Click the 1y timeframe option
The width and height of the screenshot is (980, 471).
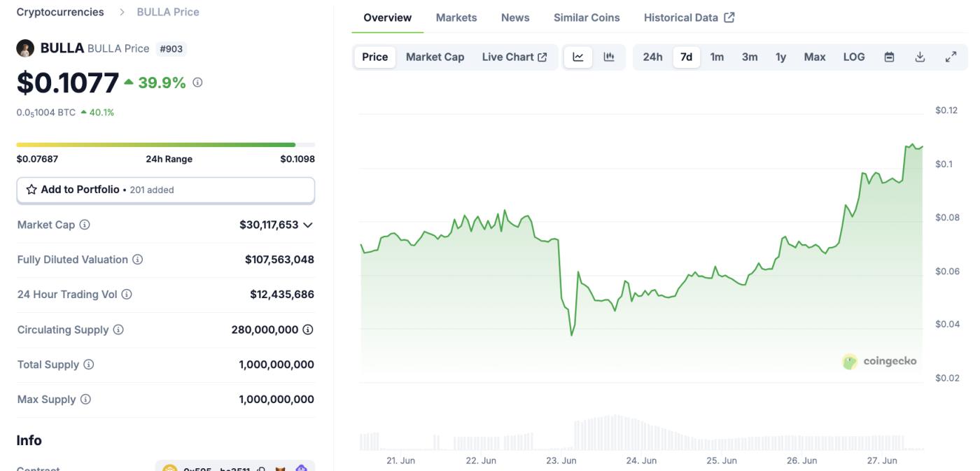(781, 56)
